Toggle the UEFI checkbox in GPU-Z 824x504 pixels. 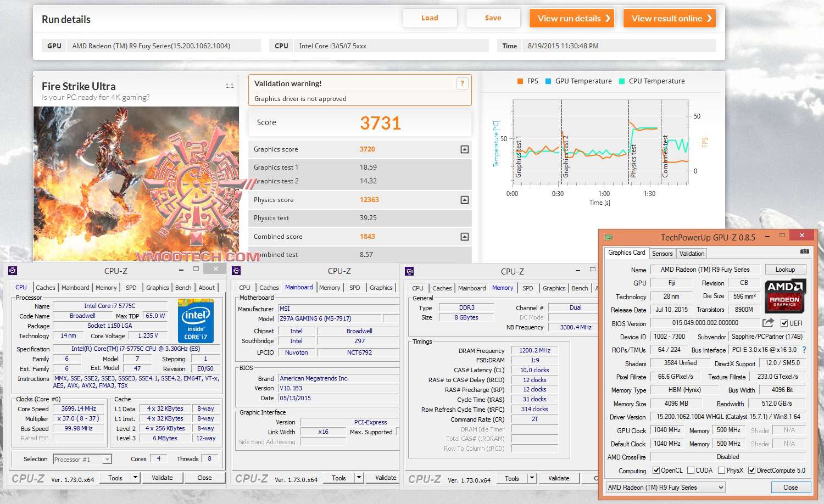784,323
